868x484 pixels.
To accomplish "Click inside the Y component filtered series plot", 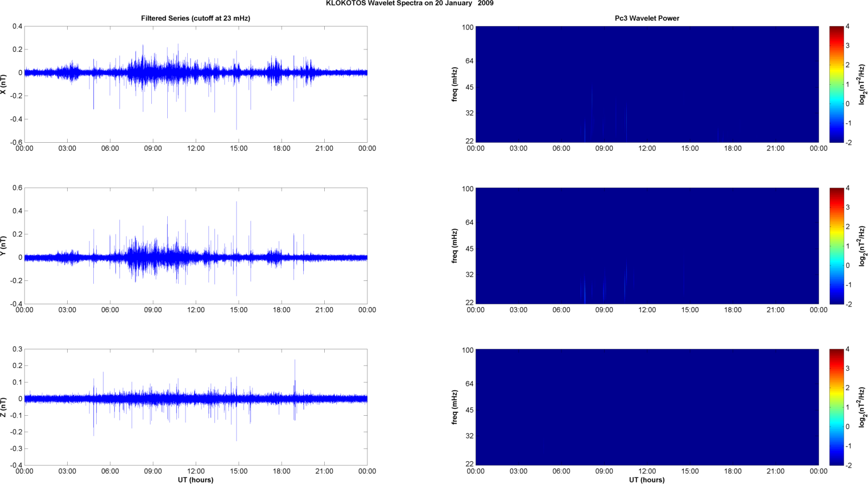I will (x=196, y=246).
